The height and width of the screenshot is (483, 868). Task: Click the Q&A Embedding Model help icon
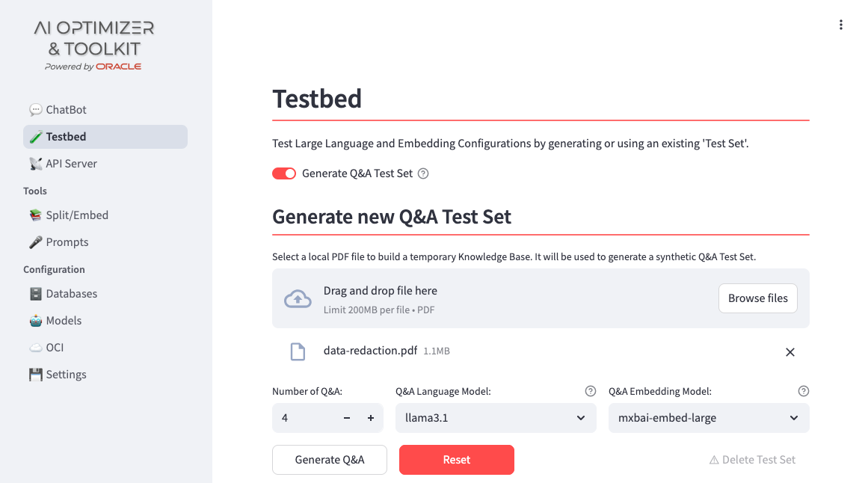(x=803, y=391)
